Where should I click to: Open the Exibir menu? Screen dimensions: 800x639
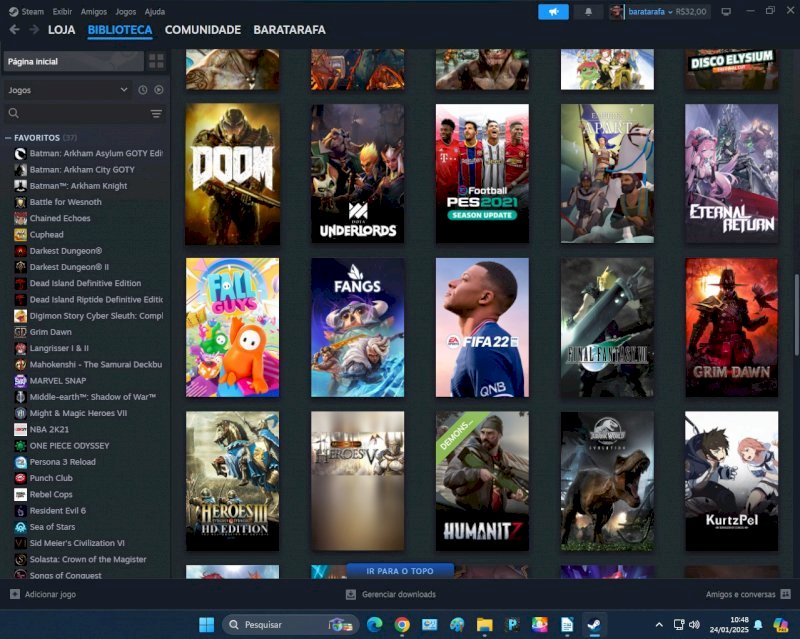[62, 11]
